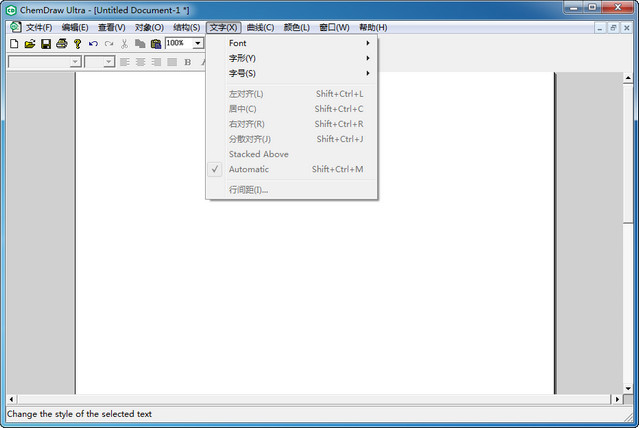The width and height of the screenshot is (639, 428).
Task: Click the Redo arrow icon
Action: click(x=109, y=44)
